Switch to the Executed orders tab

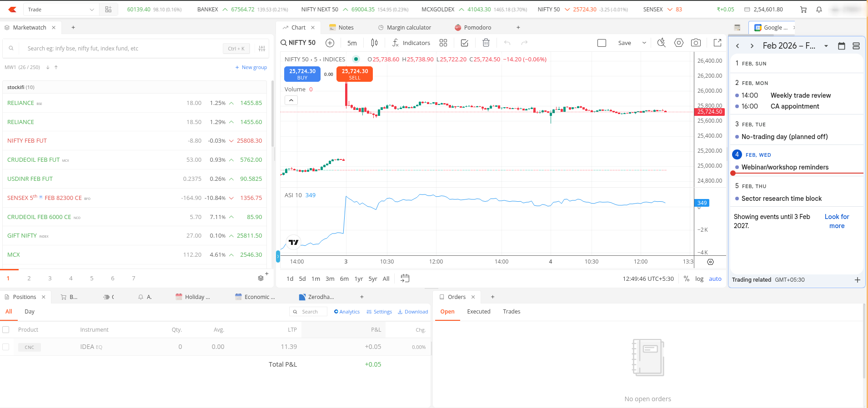[x=479, y=312]
